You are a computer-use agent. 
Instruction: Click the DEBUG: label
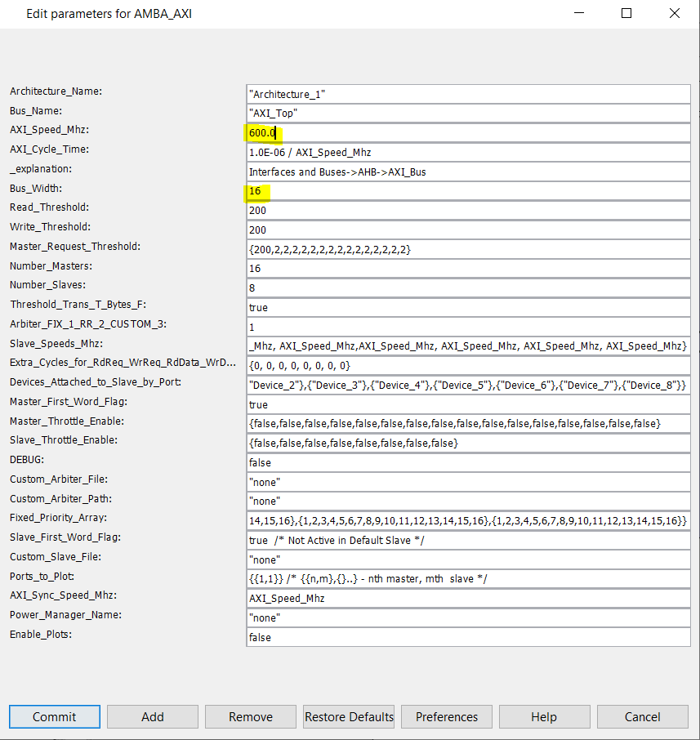point(27,460)
